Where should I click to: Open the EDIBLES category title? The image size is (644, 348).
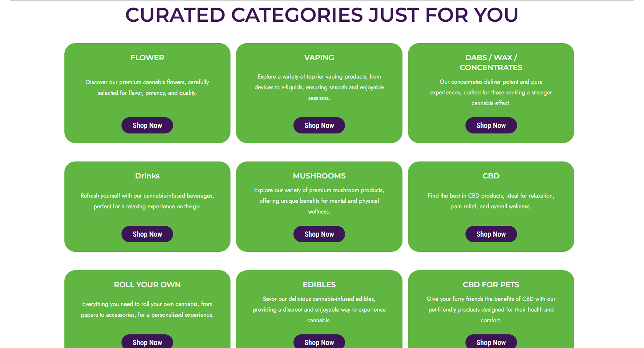click(x=319, y=285)
